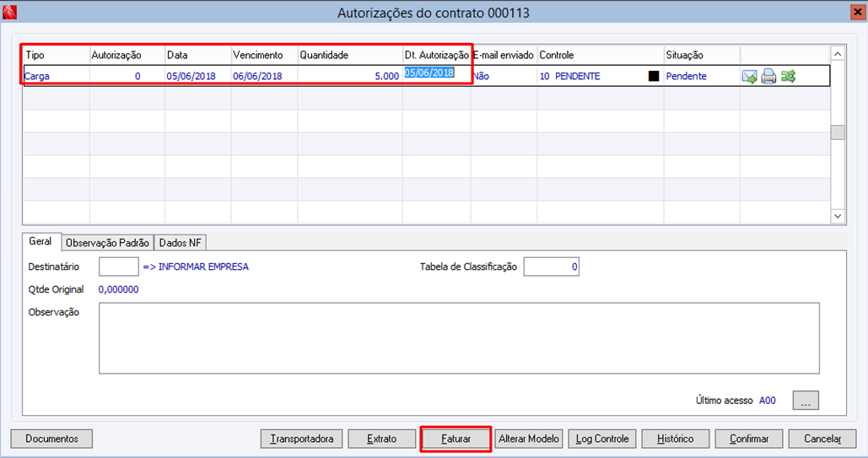Click inside the Observação text area

pos(459,338)
